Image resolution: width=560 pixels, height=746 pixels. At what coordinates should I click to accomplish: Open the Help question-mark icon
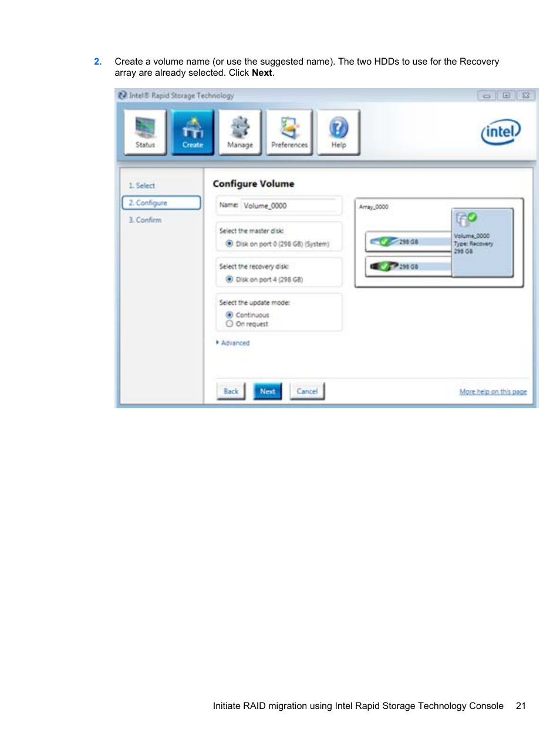339,132
